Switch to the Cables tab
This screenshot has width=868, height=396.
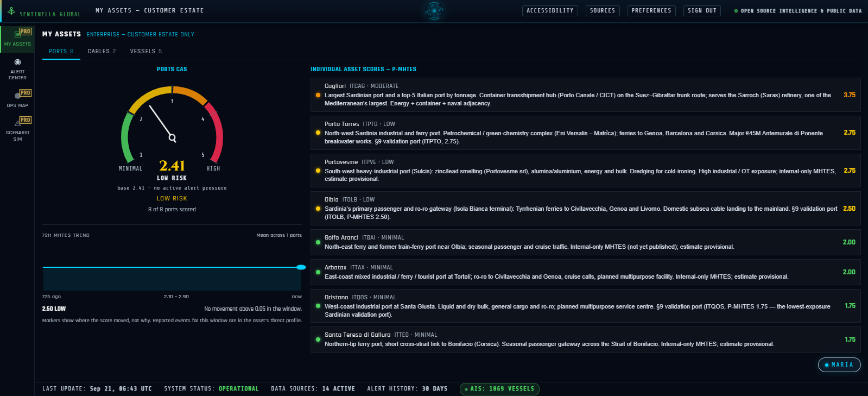tap(102, 51)
